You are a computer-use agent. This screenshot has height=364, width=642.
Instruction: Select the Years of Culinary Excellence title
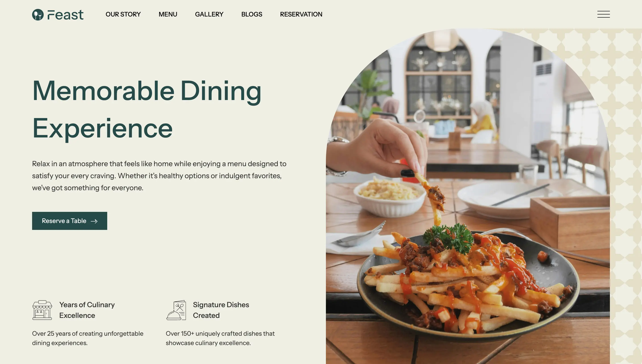pos(87,310)
